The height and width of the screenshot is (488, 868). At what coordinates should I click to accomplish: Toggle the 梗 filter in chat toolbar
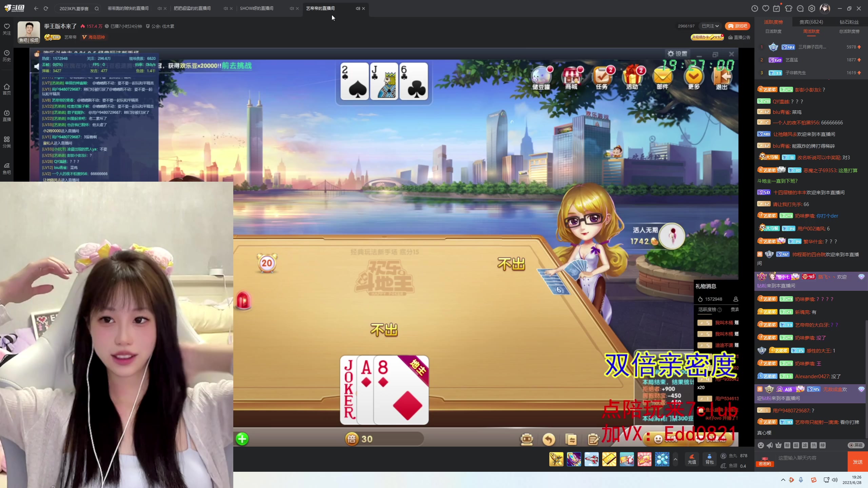tap(823, 445)
